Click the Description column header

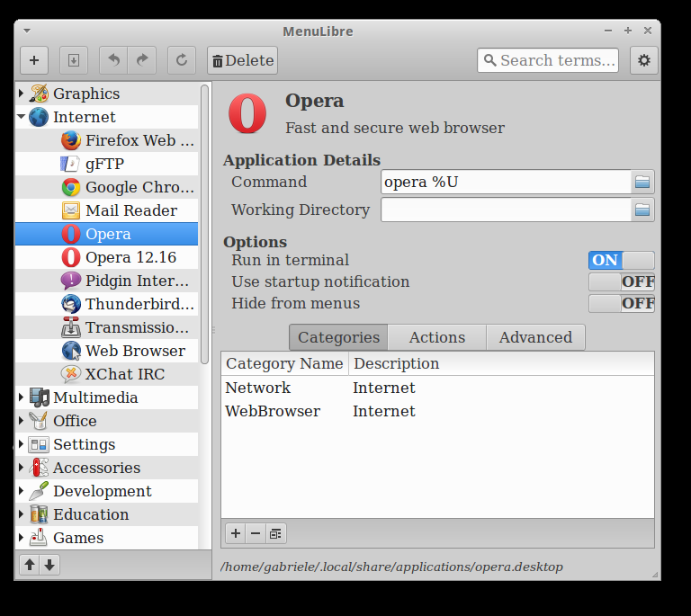[x=501, y=363]
